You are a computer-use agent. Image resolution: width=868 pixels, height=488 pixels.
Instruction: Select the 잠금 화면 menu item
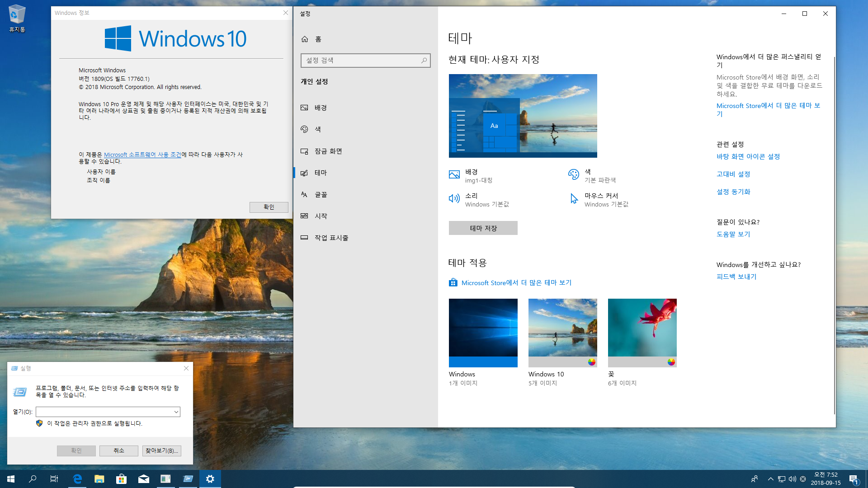pos(365,151)
